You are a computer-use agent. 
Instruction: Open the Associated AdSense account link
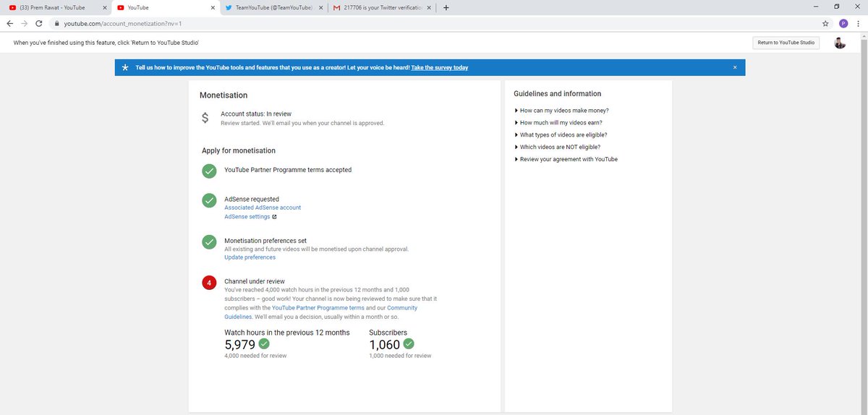click(x=263, y=208)
